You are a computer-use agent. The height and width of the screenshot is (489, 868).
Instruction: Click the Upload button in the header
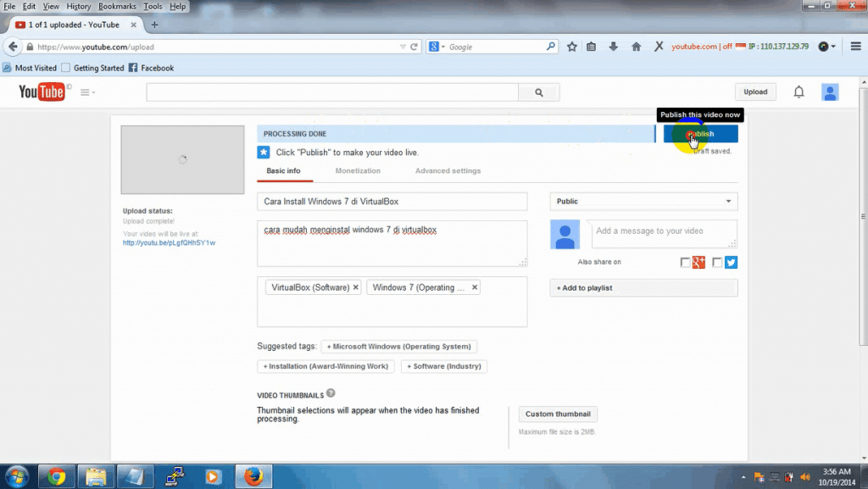coord(755,92)
